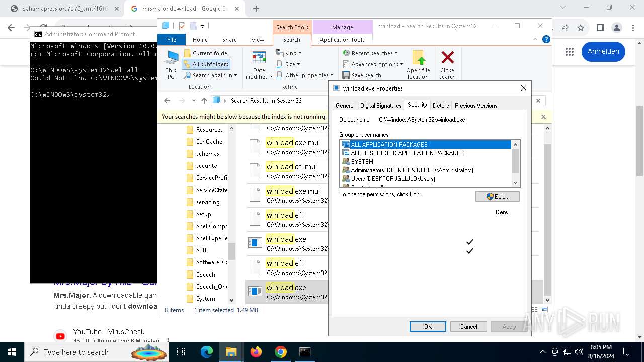
Task: Launch Firefox from the taskbar
Action: [x=256, y=352]
